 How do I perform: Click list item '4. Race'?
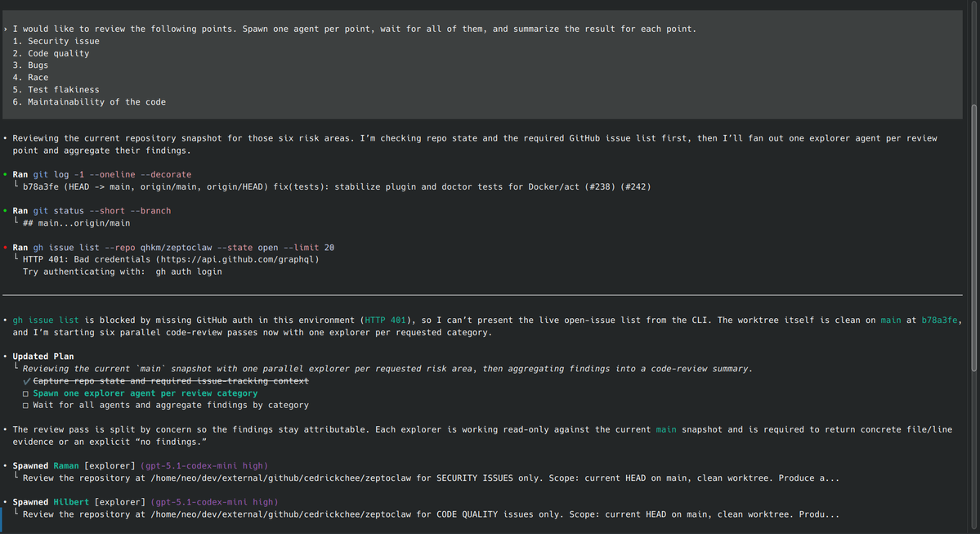point(30,78)
